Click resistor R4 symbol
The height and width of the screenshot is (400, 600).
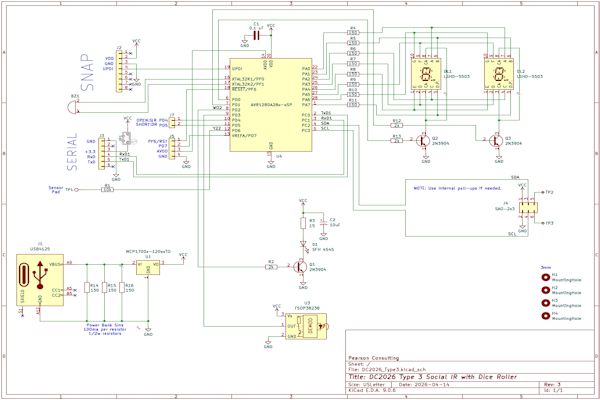(353, 33)
